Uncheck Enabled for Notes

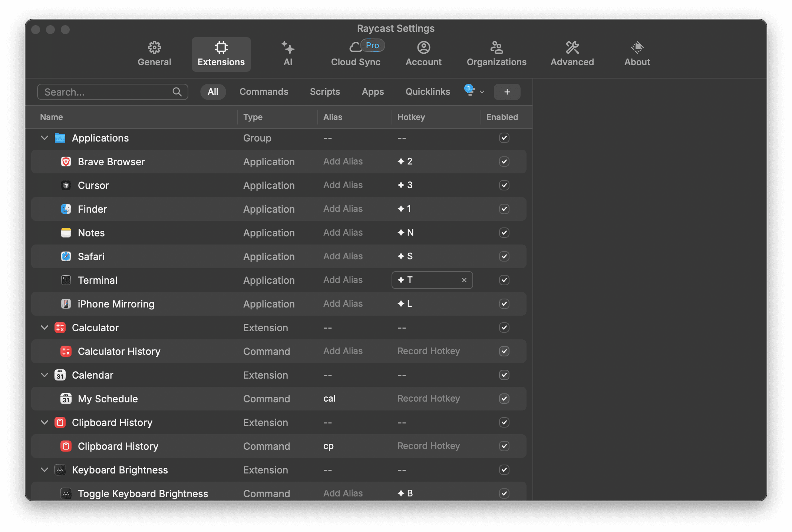pyautogui.click(x=504, y=233)
